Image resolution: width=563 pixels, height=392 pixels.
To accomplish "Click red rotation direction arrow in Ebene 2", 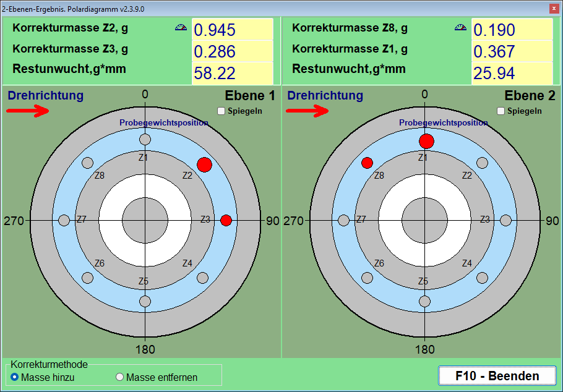I will point(307,111).
